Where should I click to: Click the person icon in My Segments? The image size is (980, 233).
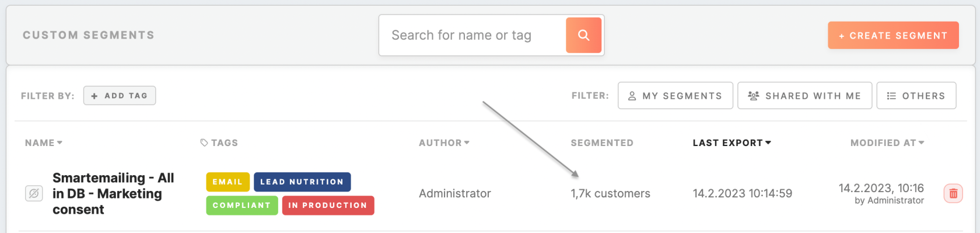[632, 96]
